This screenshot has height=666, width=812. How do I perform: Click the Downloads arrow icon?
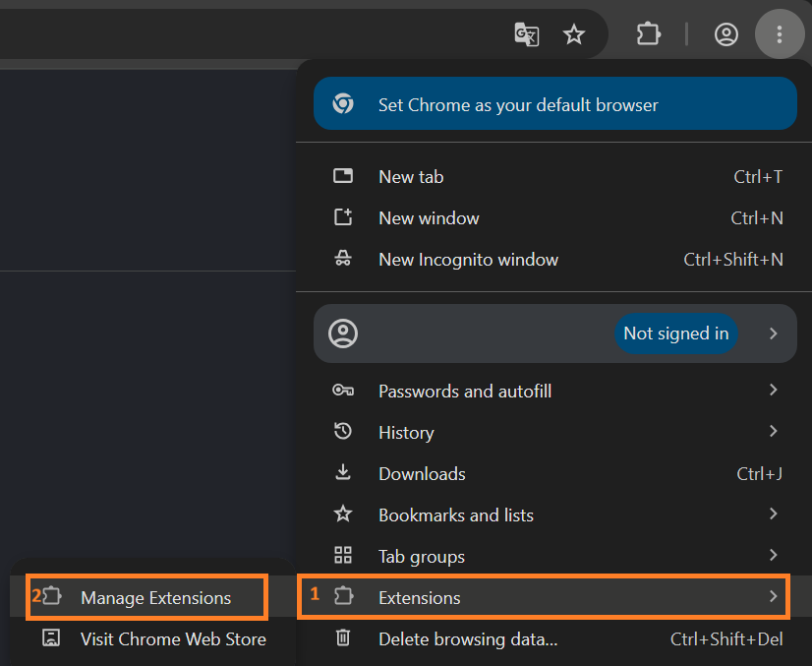[343, 472]
